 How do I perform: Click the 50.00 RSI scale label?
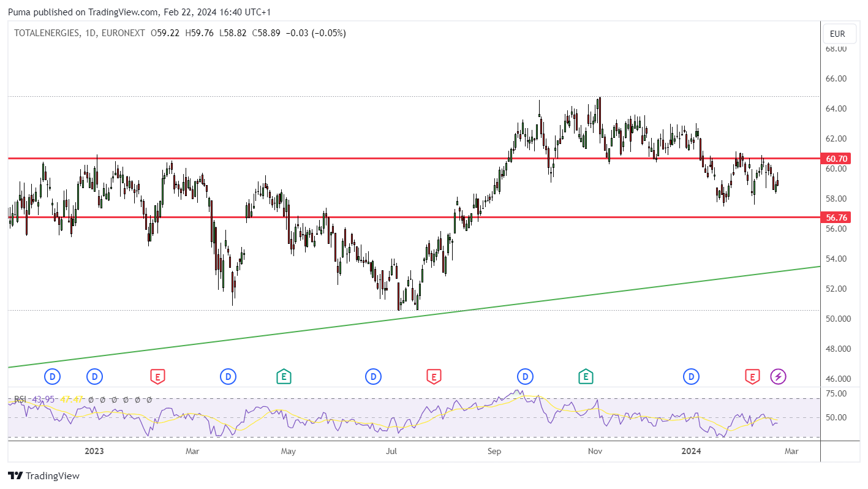836,418
